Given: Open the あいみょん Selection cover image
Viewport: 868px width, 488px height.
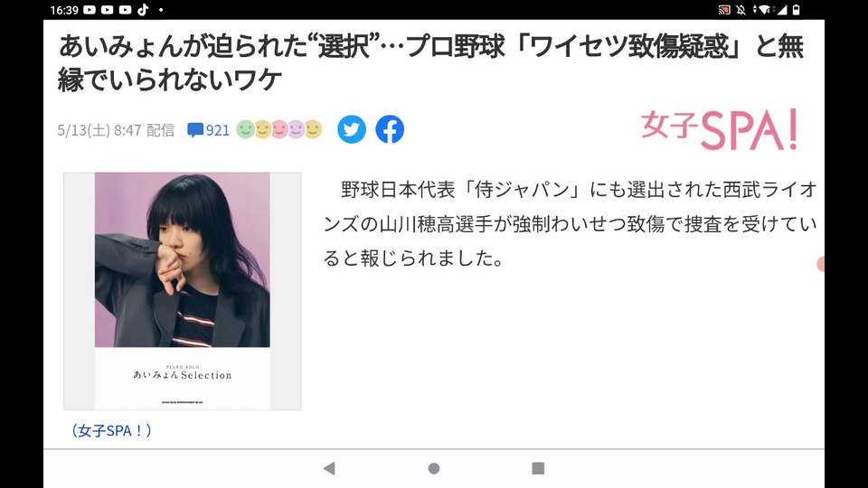Looking at the screenshot, I should pyautogui.click(x=183, y=291).
